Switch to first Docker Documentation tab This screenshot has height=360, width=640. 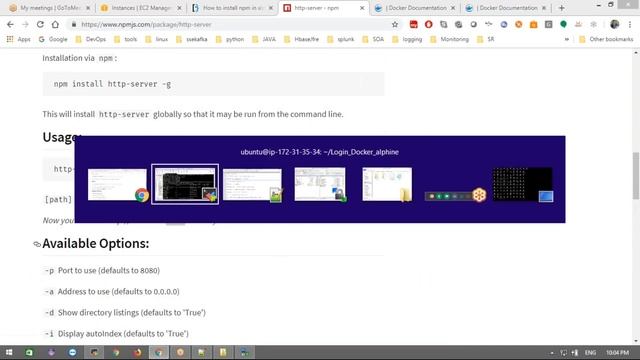coord(415,8)
